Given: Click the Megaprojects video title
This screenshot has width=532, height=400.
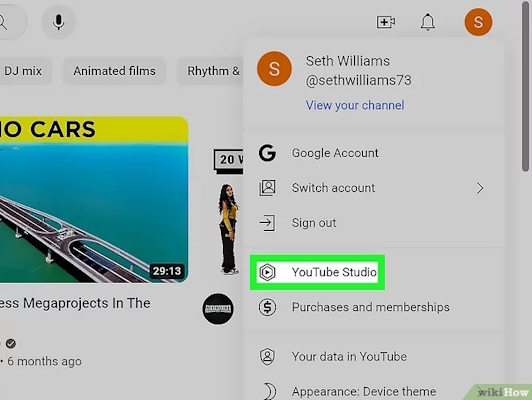Looking at the screenshot, I should point(75,303).
